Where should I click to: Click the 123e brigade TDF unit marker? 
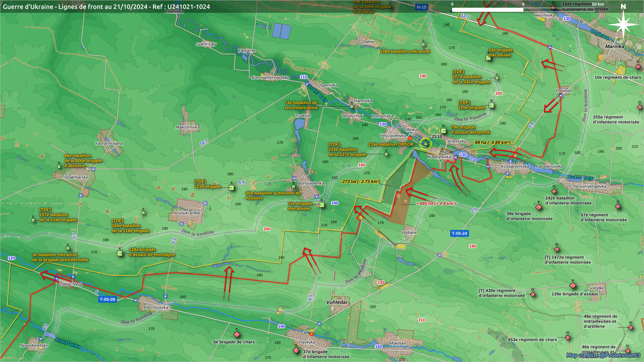tap(231, 188)
